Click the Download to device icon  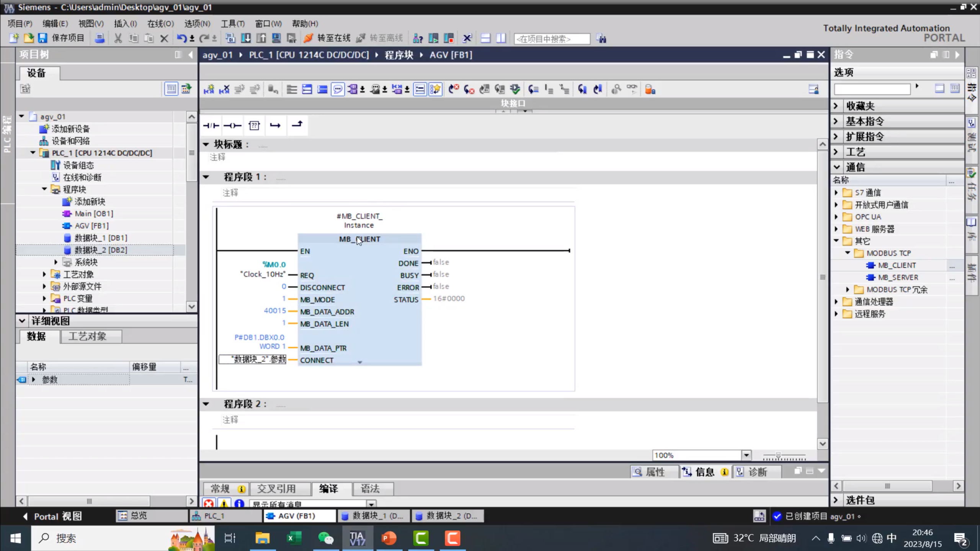tap(246, 38)
